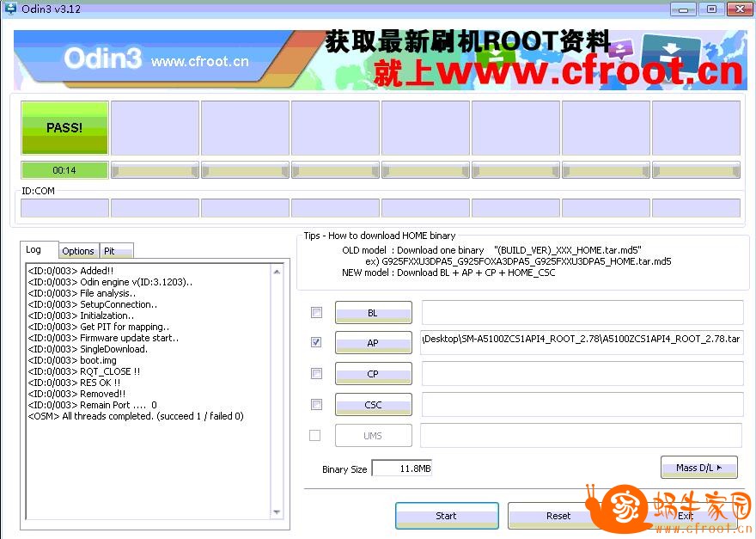The height and width of the screenshot is (539, 756).
Task: Maximize the Odin3 window
Action: tap(711, 9)
